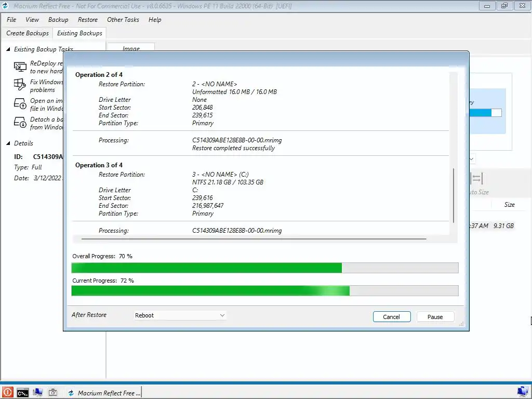Switch to the Create Backups tab

coord(27,33)
